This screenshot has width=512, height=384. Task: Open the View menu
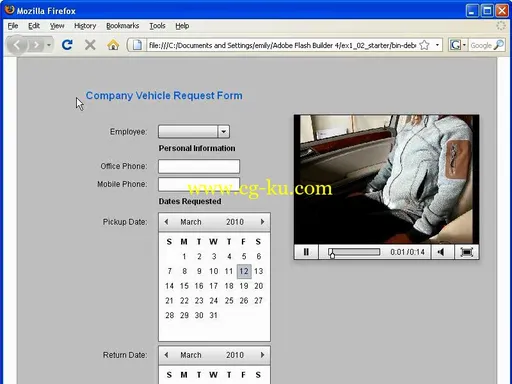tap(57, 26)
